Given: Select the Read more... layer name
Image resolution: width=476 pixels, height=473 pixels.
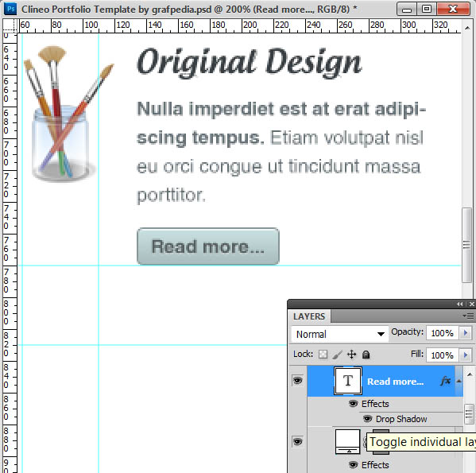Looking at the screenshot, I should (395, 382).
